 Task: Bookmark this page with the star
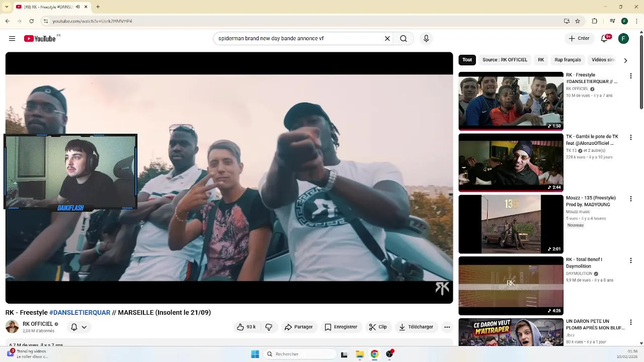click(578, 21)
